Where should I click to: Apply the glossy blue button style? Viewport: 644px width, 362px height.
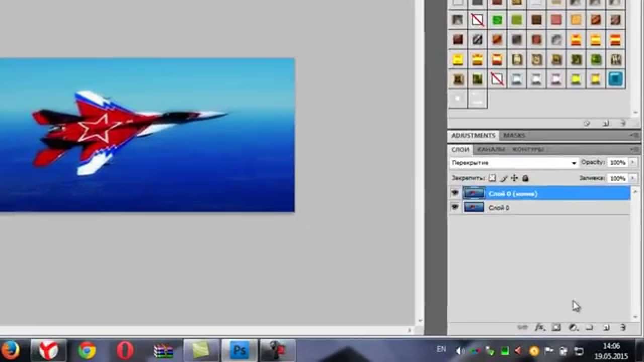(615, 79)
